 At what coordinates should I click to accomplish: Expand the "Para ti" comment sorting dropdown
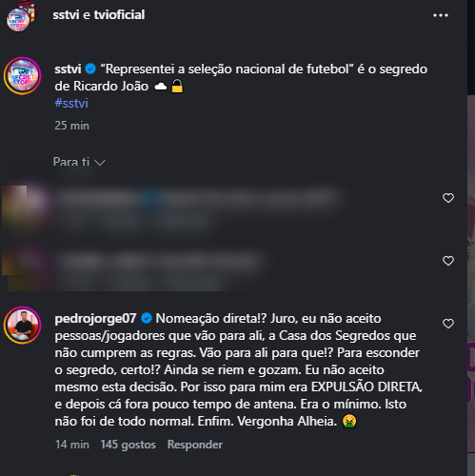[x=79, y=162]
